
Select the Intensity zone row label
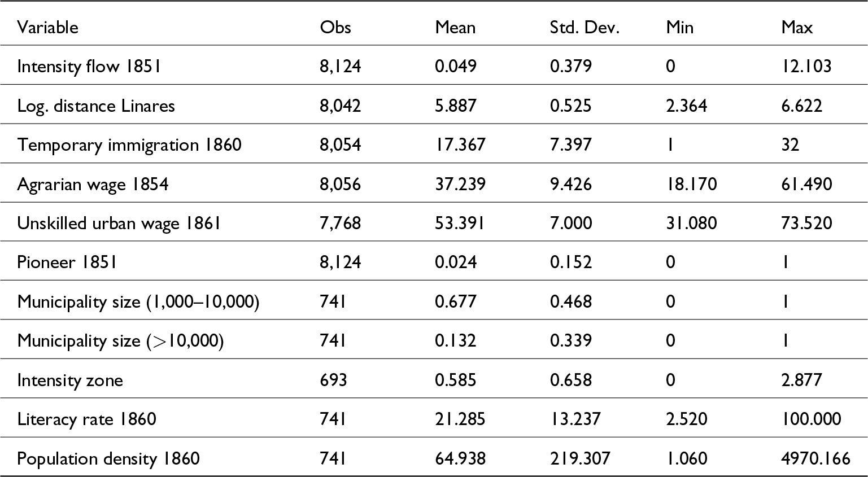pos(70,380)
